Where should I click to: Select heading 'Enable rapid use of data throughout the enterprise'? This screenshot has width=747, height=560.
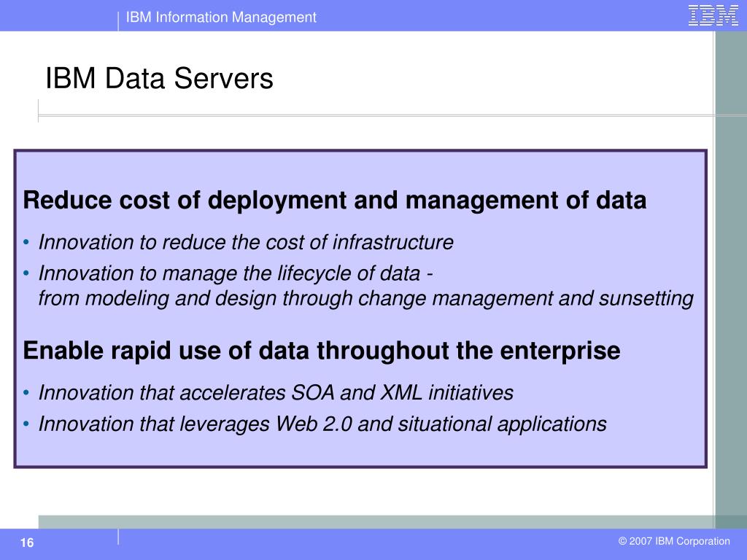322,351
